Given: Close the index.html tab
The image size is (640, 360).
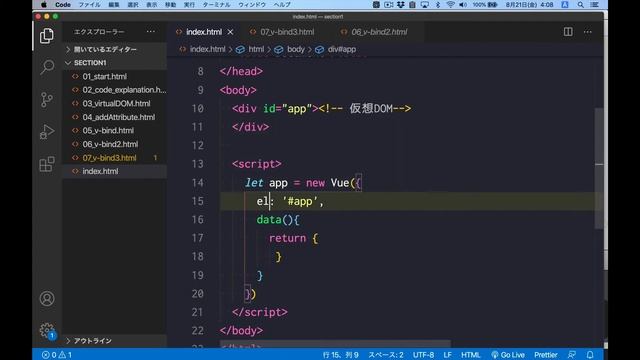Looking at the screenshot, I should [x=230, y=32].
